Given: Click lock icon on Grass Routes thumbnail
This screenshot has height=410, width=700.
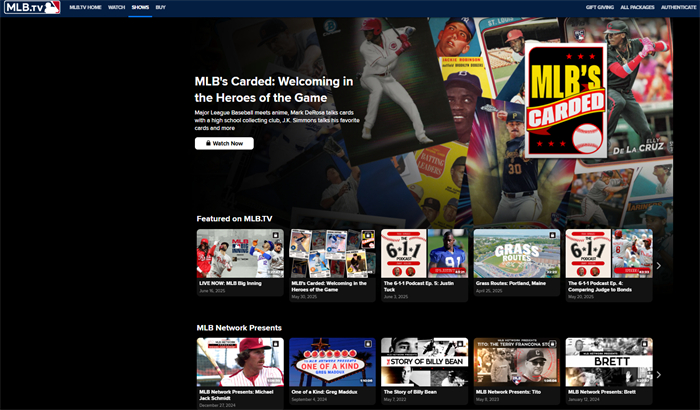Looking at the screenshot, I should (552, 235).
